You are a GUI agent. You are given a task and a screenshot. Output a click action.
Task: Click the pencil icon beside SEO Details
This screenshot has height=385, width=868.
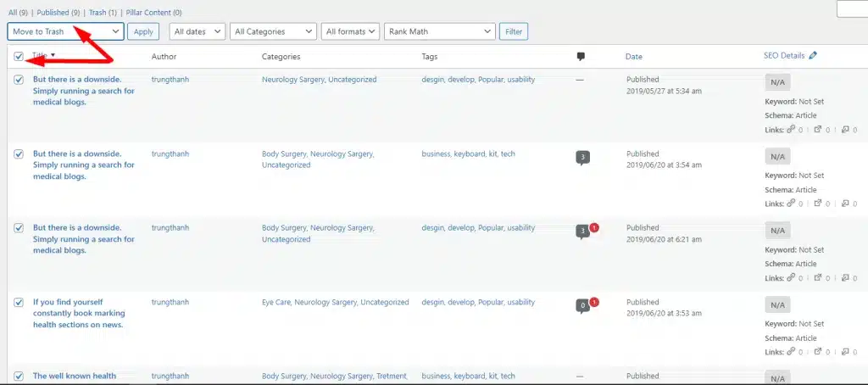point(812,55)
